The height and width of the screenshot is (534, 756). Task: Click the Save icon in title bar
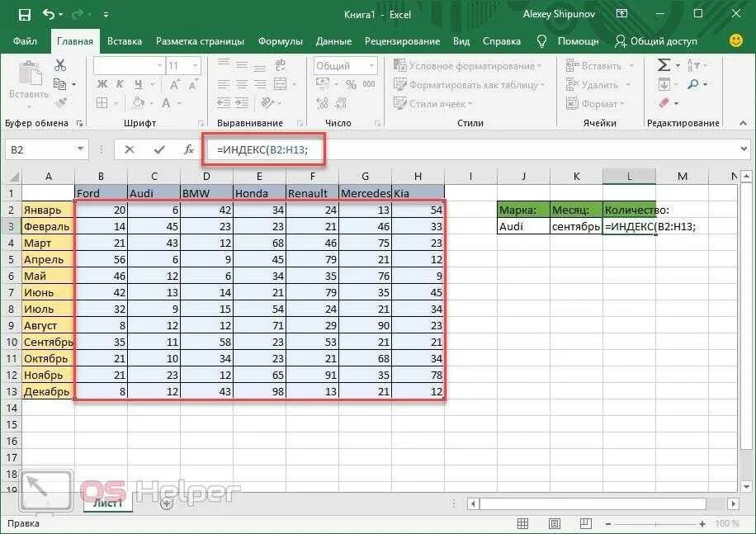click(25, 15)
